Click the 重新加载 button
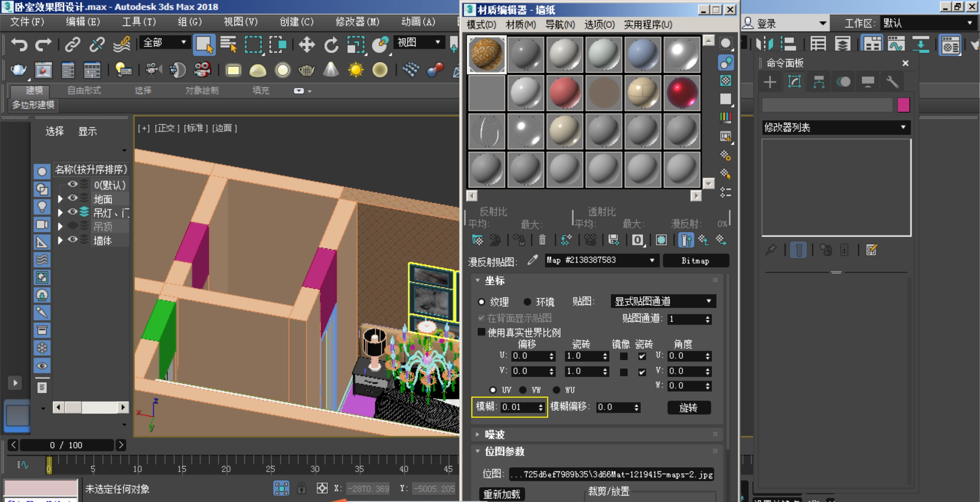 501,494
